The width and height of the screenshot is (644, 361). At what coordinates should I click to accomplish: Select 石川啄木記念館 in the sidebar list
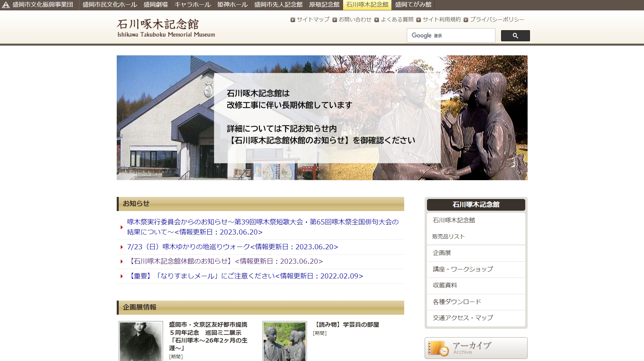[x=476, y=220]
